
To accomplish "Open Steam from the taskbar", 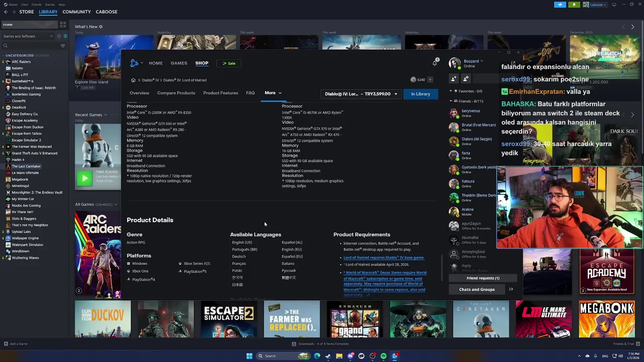I will tap(328, 356).
